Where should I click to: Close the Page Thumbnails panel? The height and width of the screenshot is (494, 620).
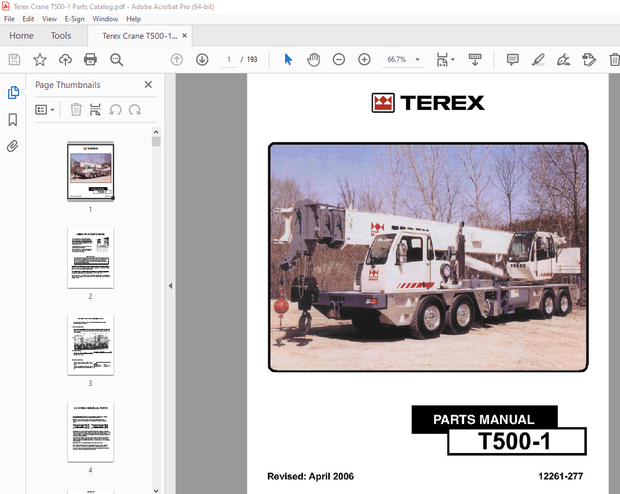point(148,85)
